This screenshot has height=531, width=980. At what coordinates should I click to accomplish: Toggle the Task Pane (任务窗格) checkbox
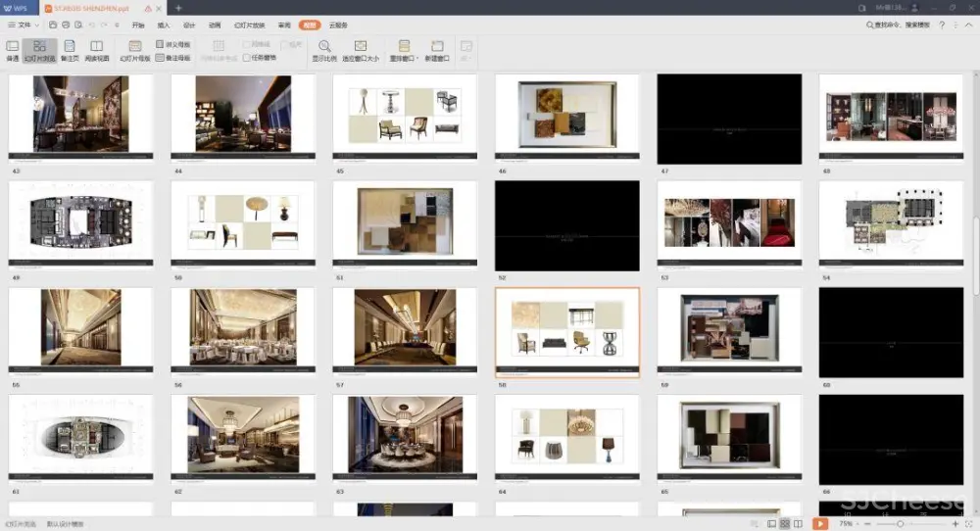[247, 58]
